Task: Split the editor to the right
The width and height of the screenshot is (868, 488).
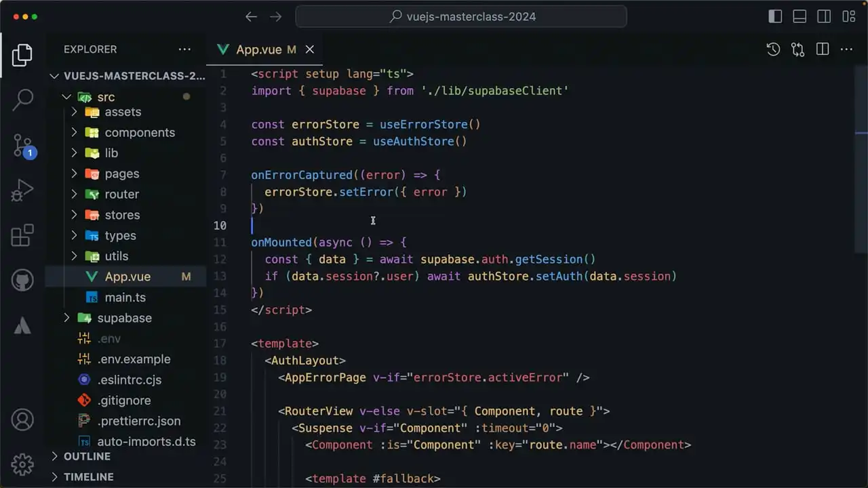Action: (823, 49)
